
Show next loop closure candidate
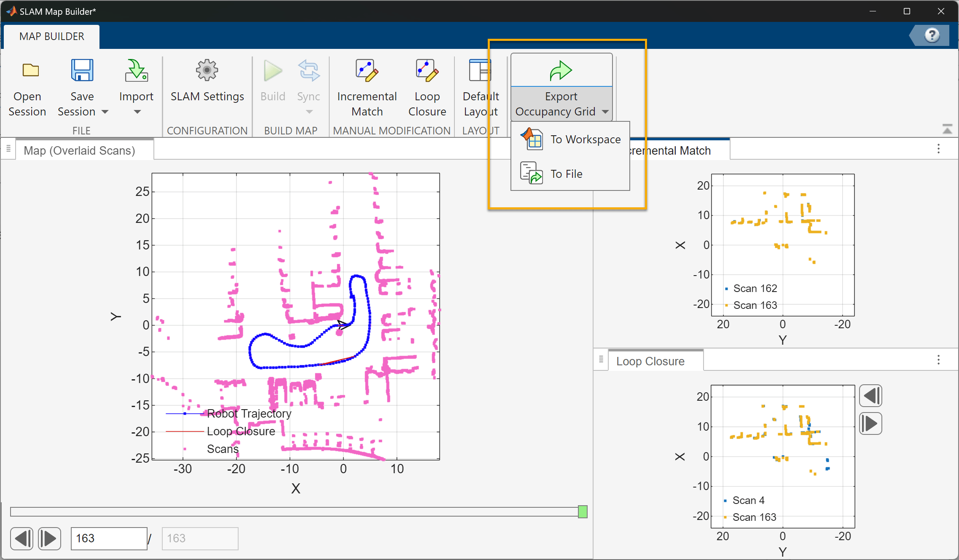pos(870,423)
